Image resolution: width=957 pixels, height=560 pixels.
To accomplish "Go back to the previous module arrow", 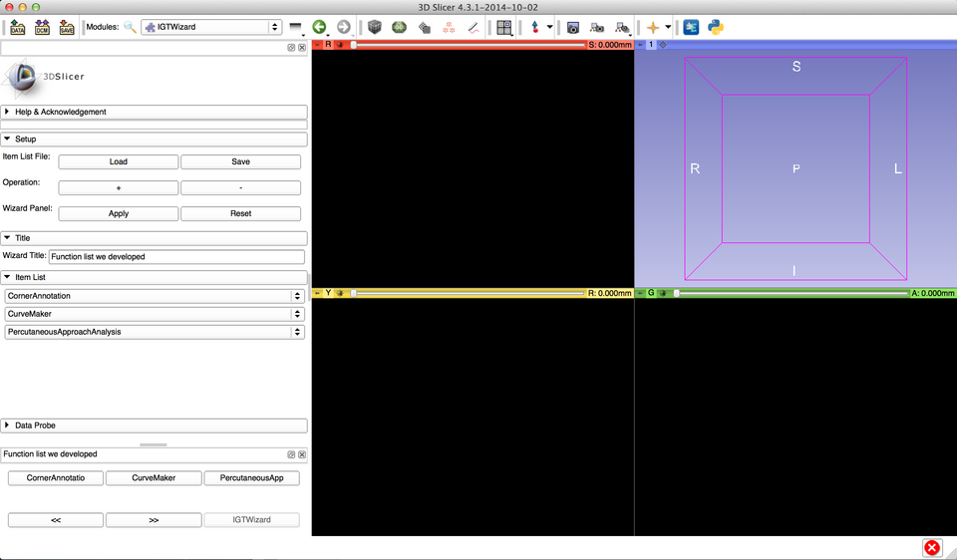I will coord(319,27).
